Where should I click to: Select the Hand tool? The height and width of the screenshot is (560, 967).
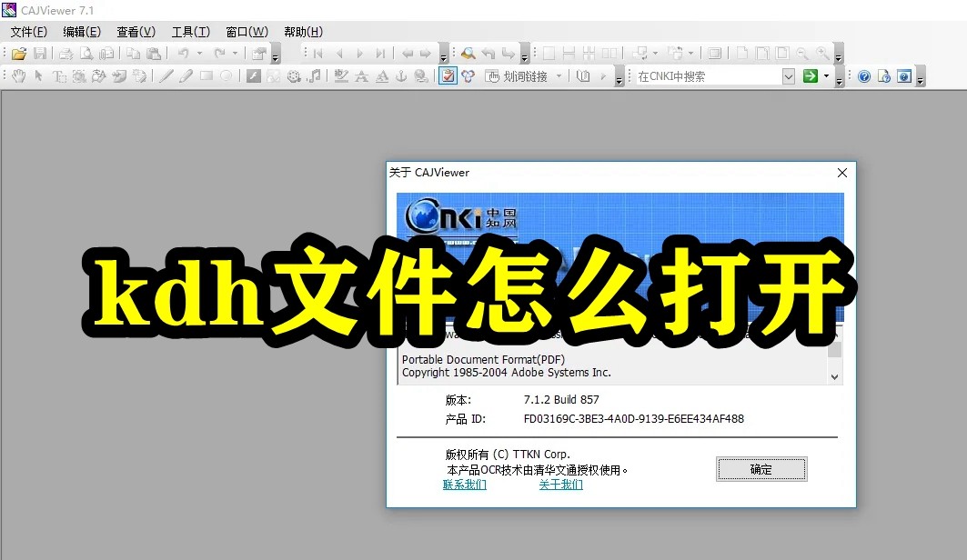19,75
